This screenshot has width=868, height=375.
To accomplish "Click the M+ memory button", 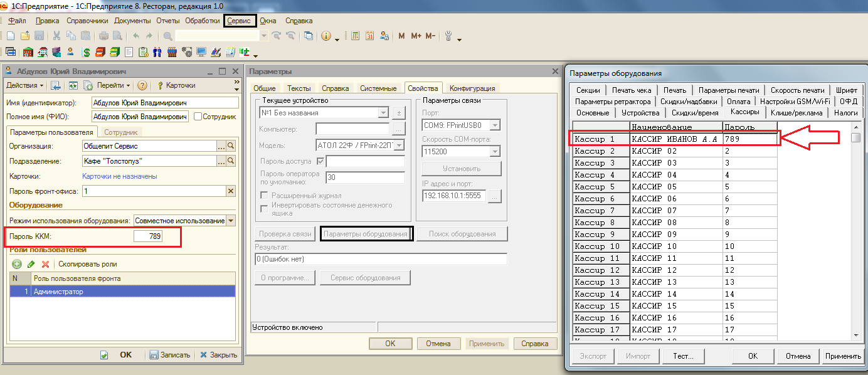I will (x=416, y=36).
